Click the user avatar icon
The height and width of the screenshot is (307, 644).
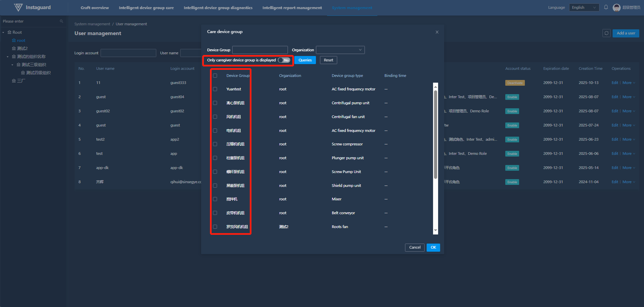616,7
